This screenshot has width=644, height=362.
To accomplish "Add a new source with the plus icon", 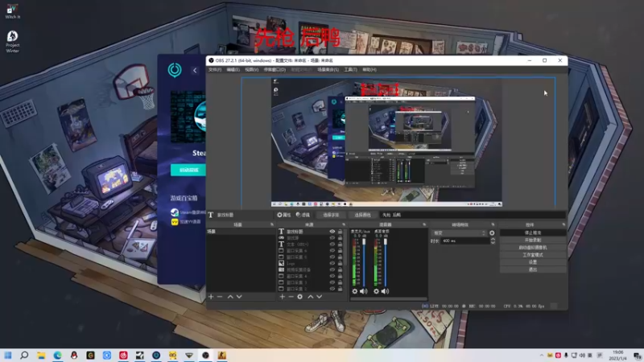I will [283, 296].
